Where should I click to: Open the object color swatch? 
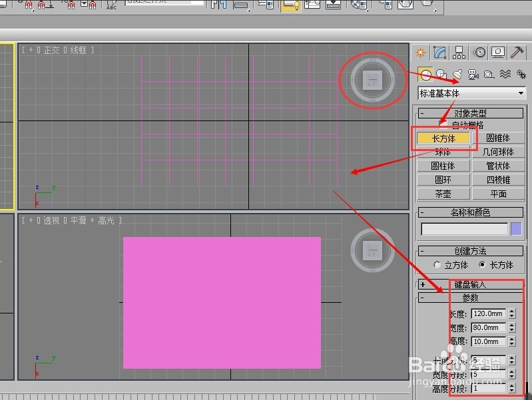click(x=516, y=229)
